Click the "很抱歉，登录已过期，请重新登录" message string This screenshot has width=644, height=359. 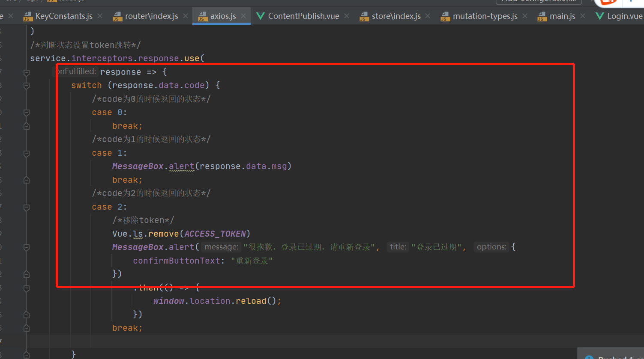point(309,247)
